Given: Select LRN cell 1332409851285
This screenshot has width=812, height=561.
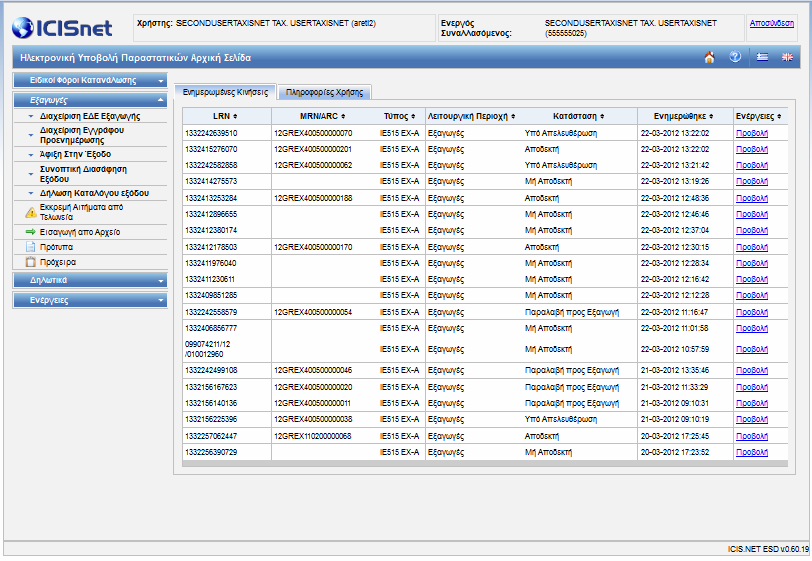Looking at the screenshot, I should [x=211, y=295].
